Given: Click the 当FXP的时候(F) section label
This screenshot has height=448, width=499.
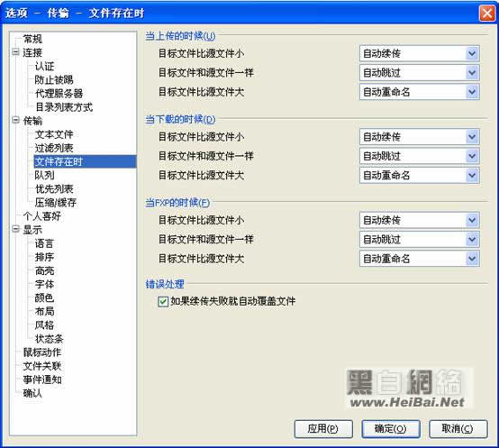Looking at the screenshot, I should tap(177, 202).
